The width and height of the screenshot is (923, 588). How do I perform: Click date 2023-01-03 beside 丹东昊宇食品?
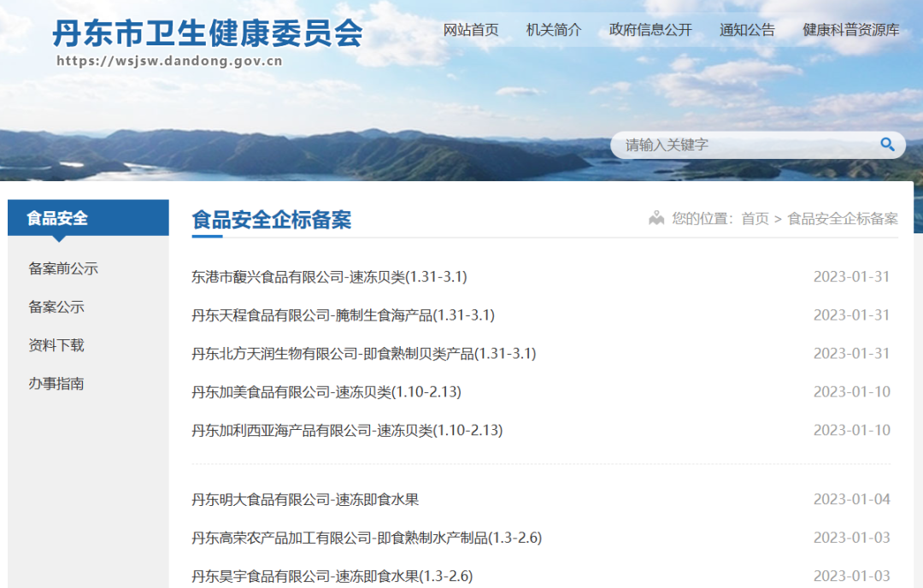pos(852,576)
